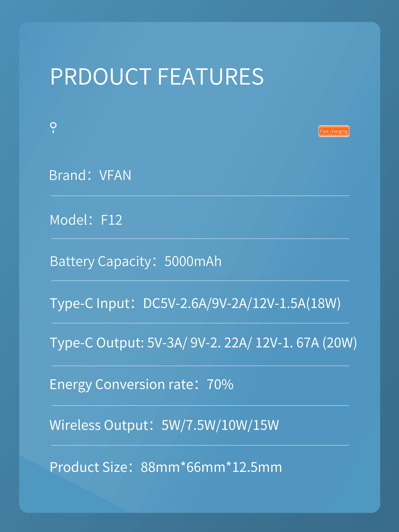Select the (20W) output rating text
The height and width of the screenshot is (532, 399).
[340, 343]
